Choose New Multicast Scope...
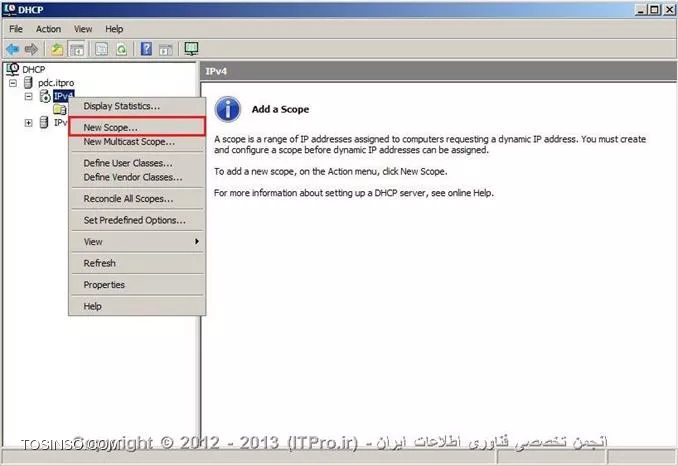The width and height of the screenshot is (678, 466). point(137,142)
